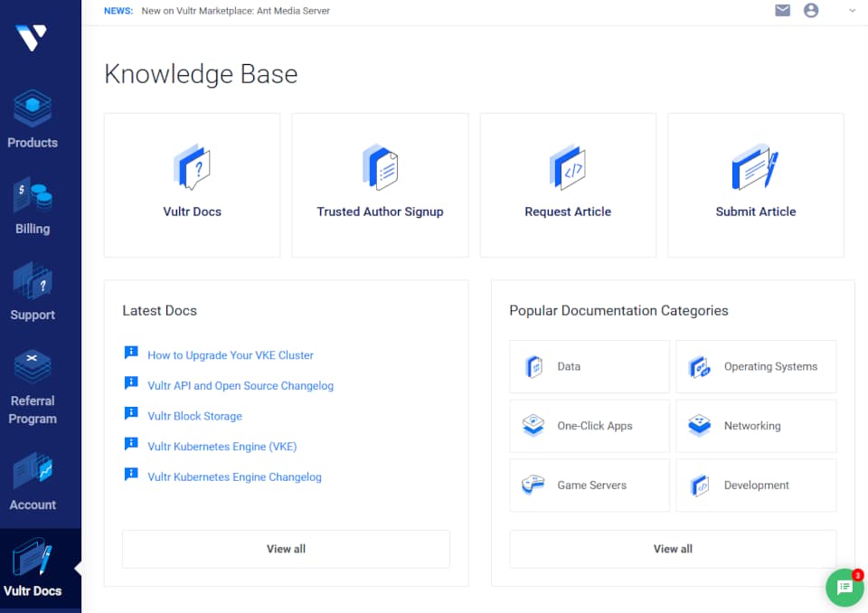Open the Networking category

click(x=756, y=426)
